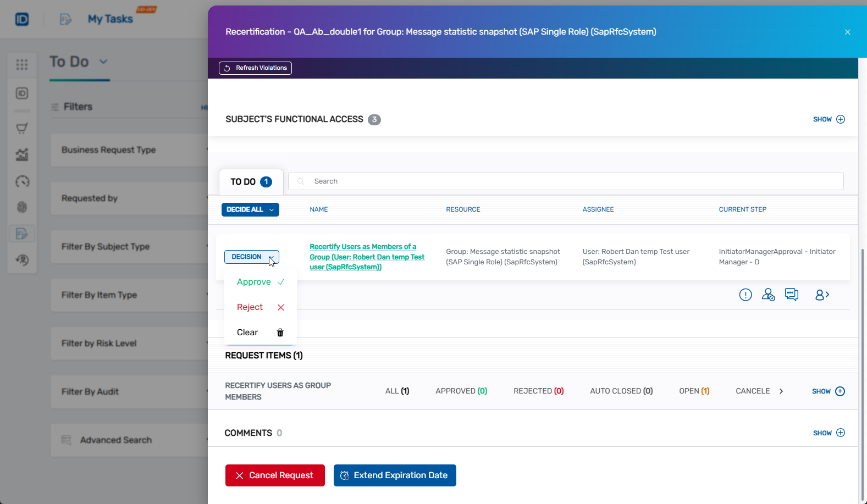
Task: Click the delegate user arrow icon
Action: tap(822, 295)
